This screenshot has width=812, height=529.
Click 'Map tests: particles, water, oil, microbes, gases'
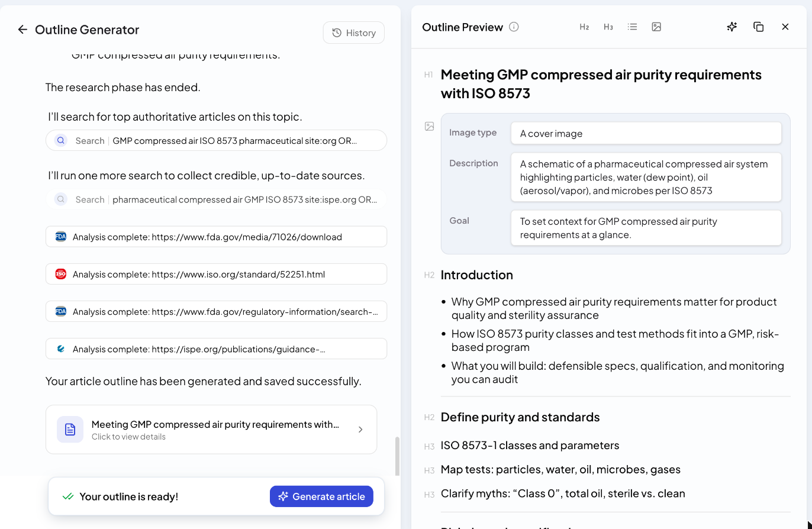(x=560, y=470)
